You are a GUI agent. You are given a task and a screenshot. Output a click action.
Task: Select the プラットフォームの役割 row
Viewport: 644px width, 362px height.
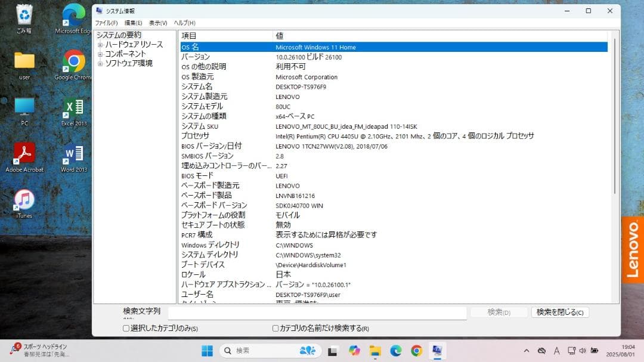tap(394, 215)
